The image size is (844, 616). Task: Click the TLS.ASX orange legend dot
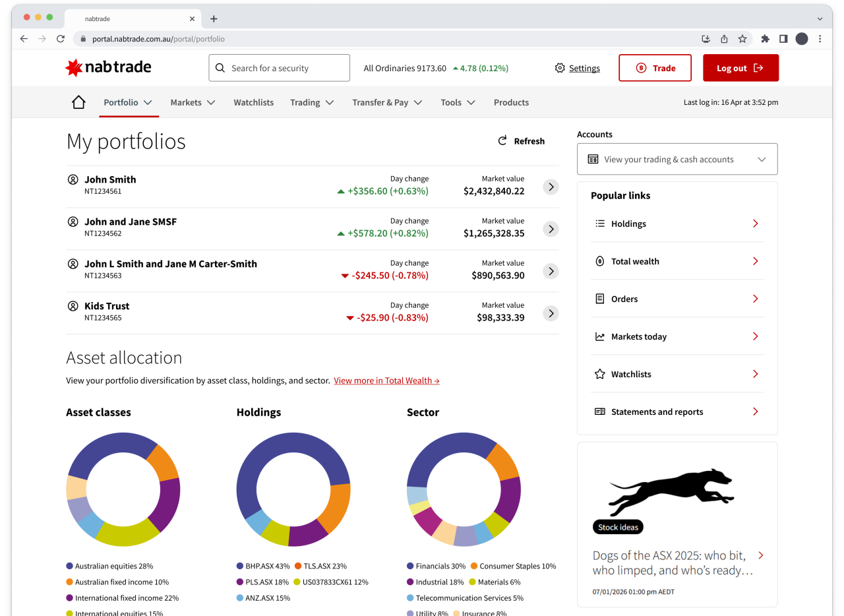click(298, 566)
